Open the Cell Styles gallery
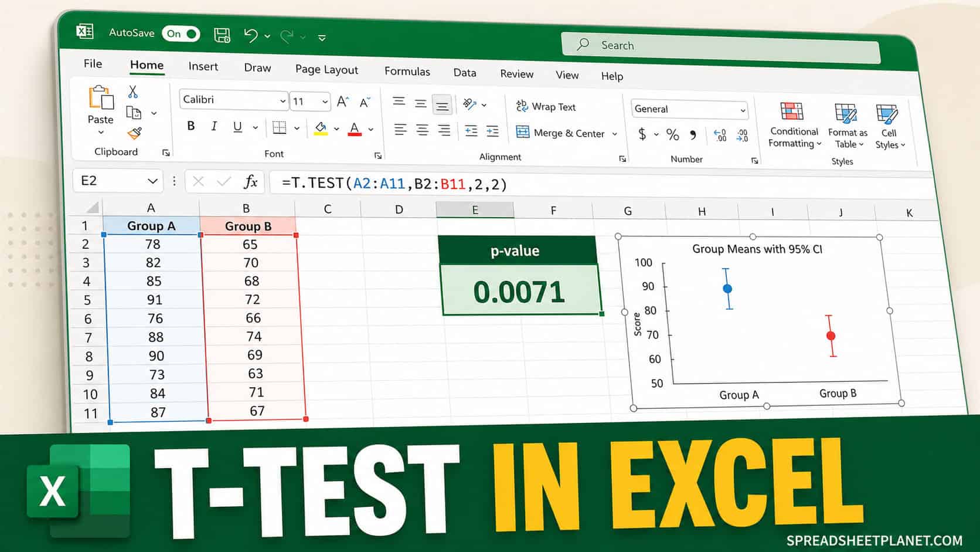 click(889, 127)
